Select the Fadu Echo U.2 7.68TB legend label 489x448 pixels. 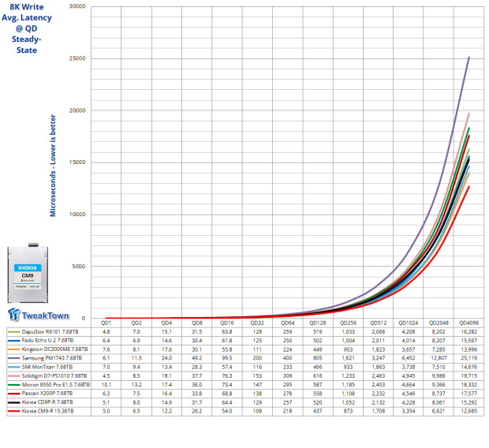pyautogui.click(x=47, y=341)
